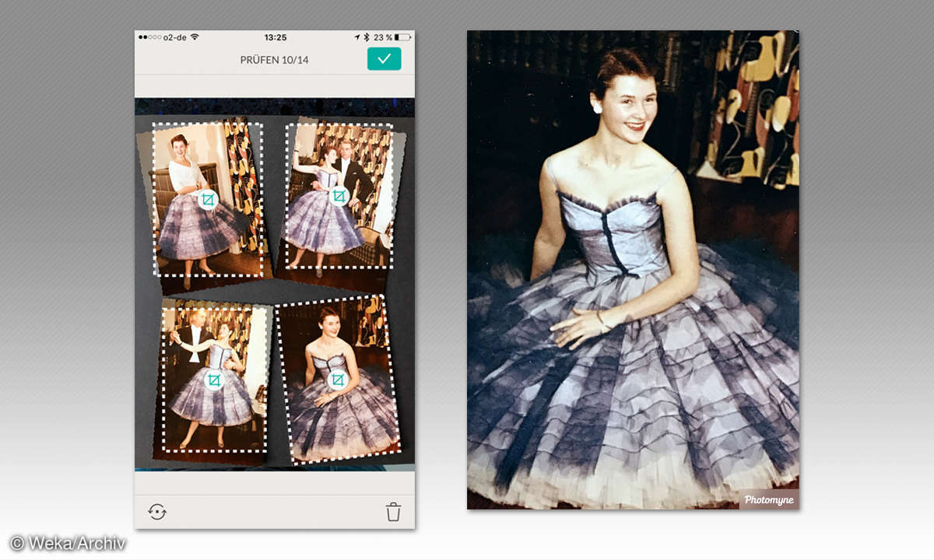
Task: Tap the o2-de carrier label
Action: [x=174, y=37]
